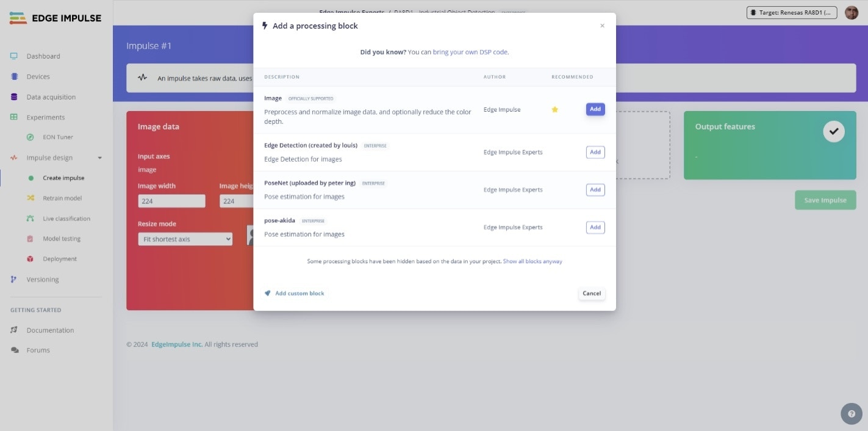
Task: Open Model testing page
Action: tap(62, 239)
